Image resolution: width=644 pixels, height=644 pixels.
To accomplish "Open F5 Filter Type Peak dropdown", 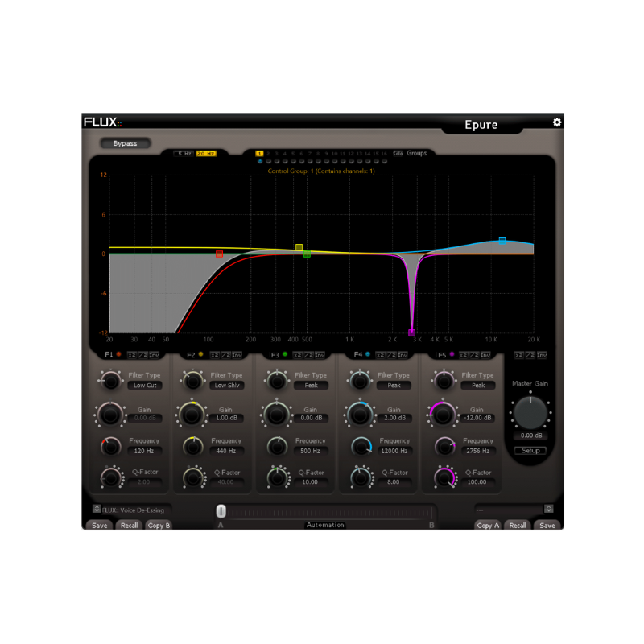I will [478, 386].
